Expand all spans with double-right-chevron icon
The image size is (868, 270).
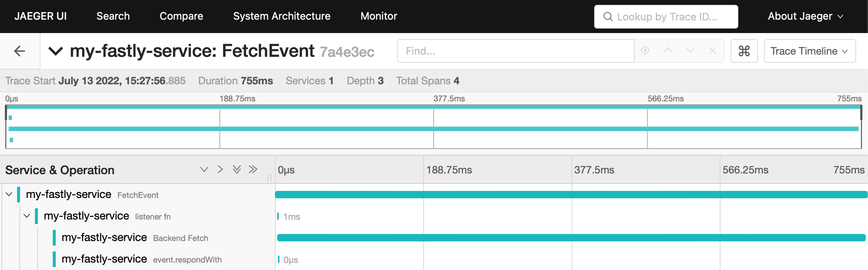click(253, 169)
